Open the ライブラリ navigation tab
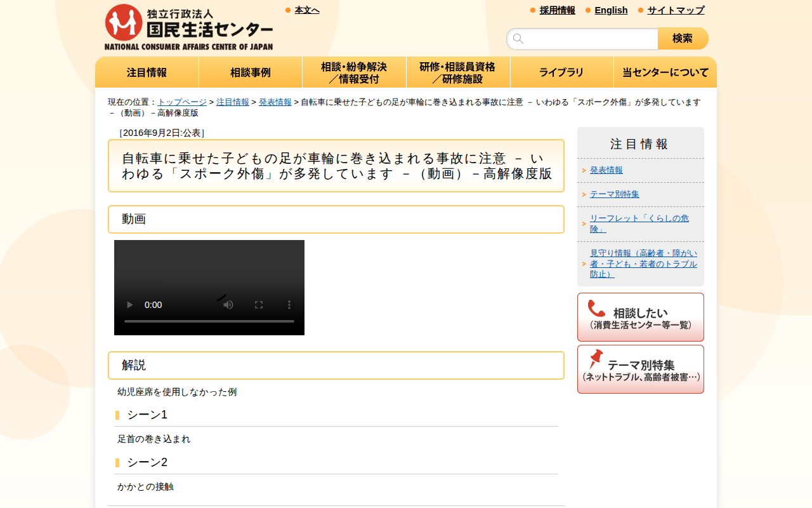This screenshot has width=812, height=508. pos(561,72)
